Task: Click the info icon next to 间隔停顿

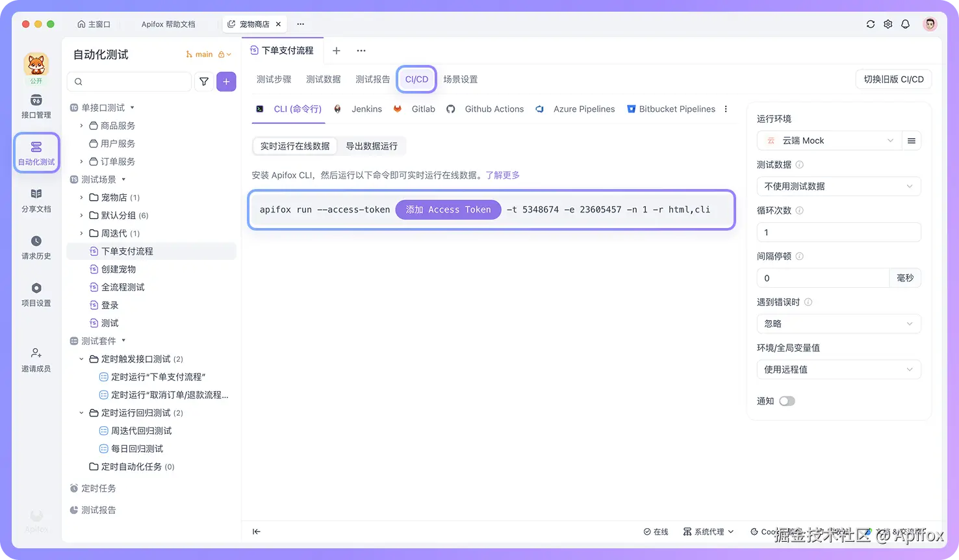Action: [800, 257]
